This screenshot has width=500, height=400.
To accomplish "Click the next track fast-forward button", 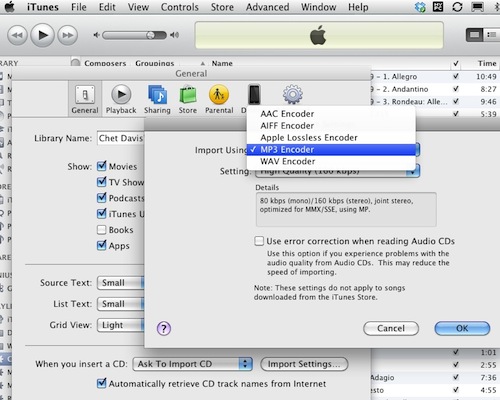I will pos(68,35).
